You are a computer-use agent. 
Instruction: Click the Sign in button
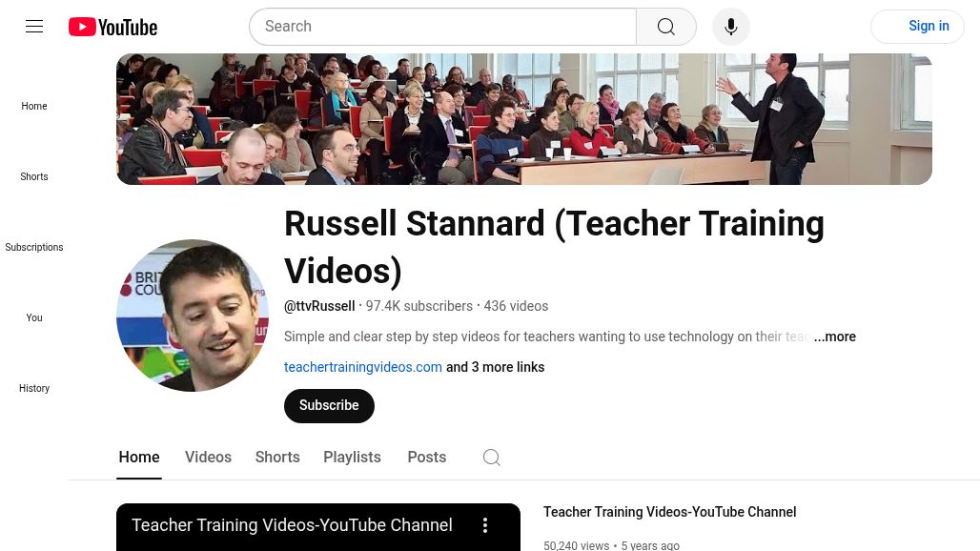(917, 27)
